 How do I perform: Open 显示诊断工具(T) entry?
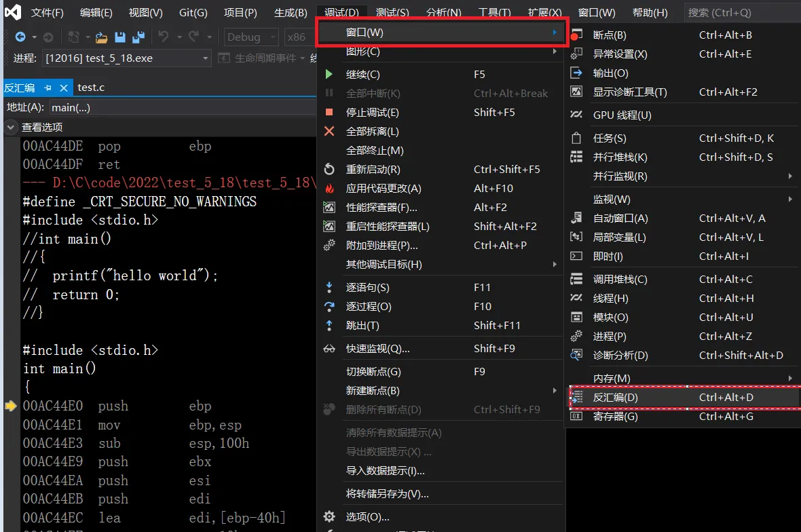684,92
